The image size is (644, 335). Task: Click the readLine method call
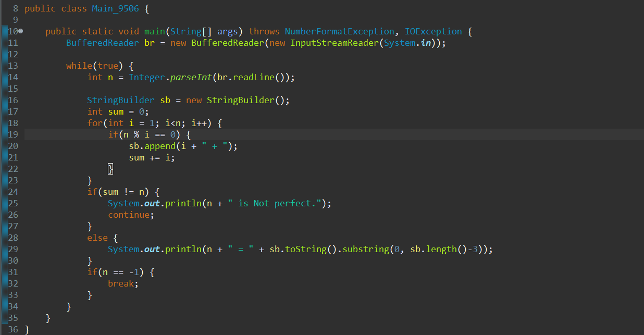(x=254, y=77)
